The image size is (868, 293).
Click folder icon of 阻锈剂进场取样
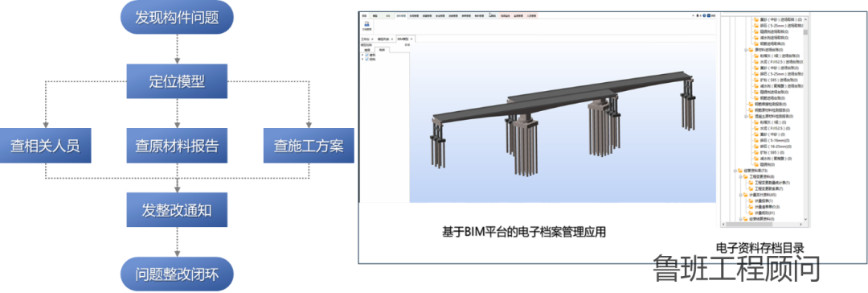(x=756, y=31)
